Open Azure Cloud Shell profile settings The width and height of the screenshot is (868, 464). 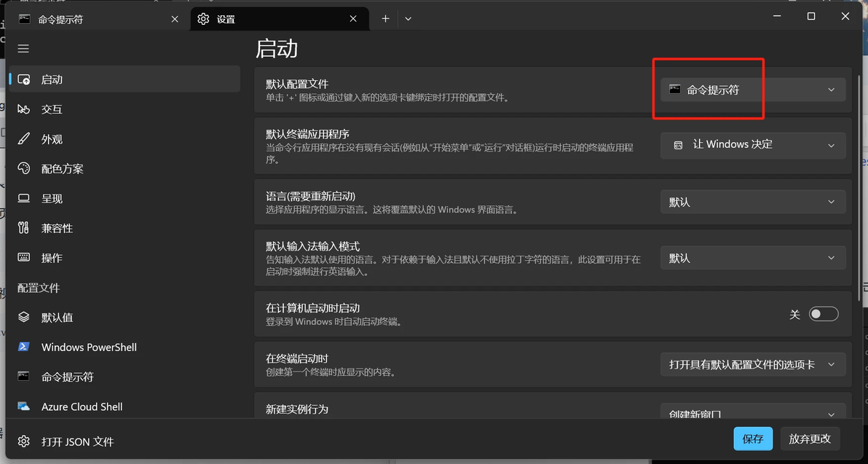(125, 406)
